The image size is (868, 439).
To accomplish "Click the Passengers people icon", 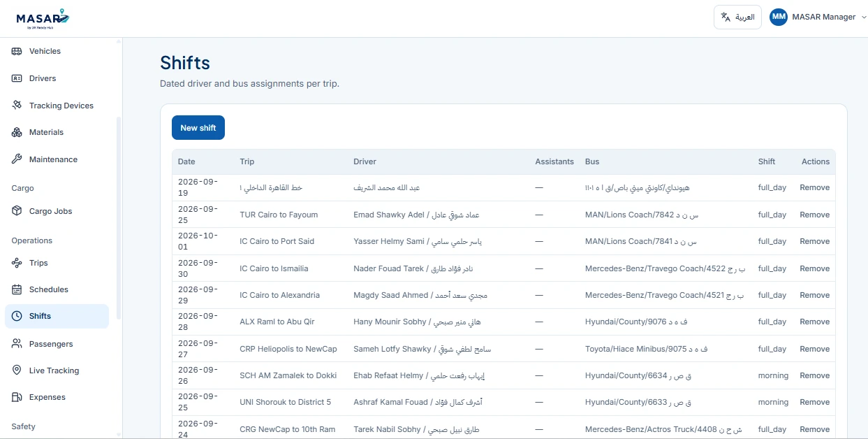I will [17, 344].
